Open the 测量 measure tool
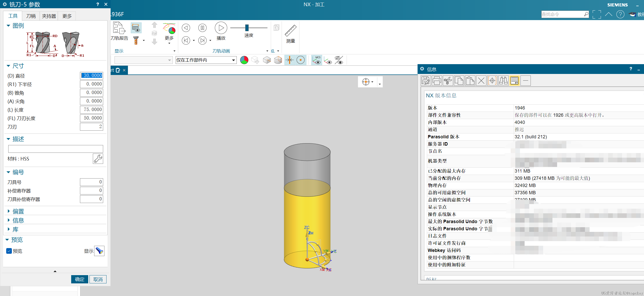 click(290, 34)
